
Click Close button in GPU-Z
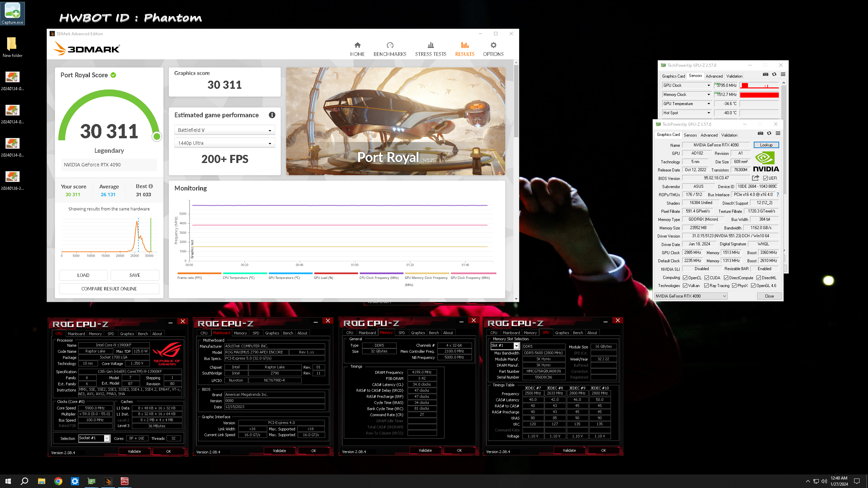coord(769,296)
